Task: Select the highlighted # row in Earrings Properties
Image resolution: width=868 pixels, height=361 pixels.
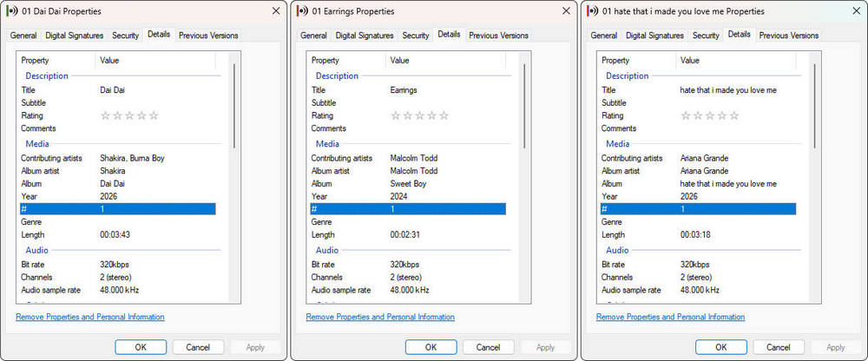Action: click(x=408, y=209)
